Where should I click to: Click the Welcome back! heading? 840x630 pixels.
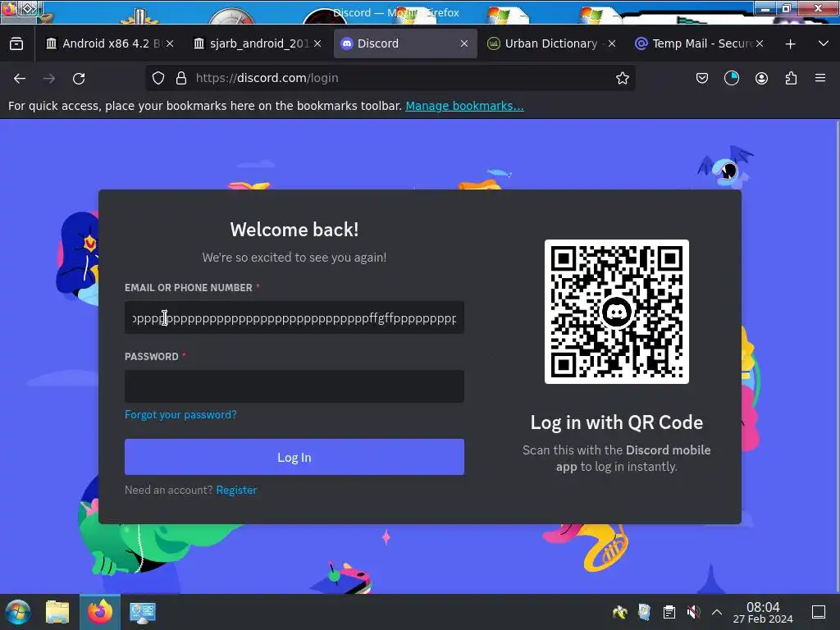[294, 230]
